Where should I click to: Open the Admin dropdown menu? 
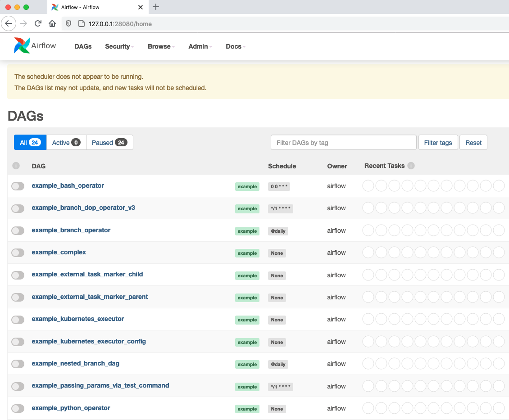point(200,46)
